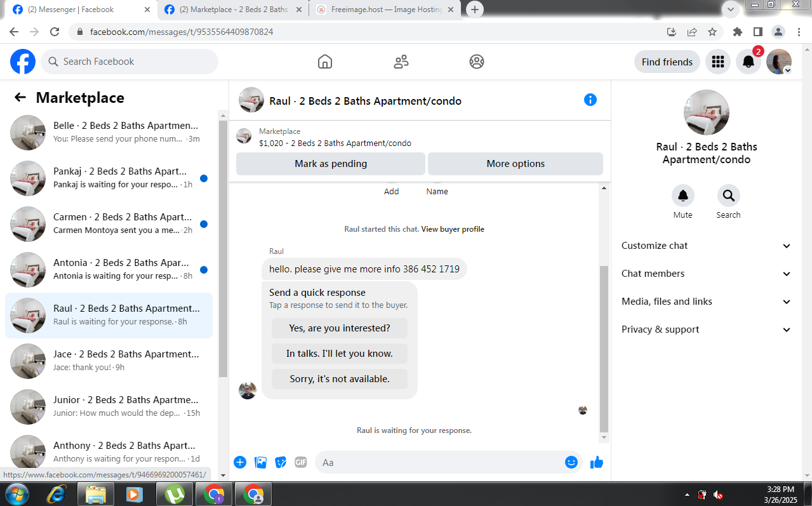Open the Facebook menu grid icon
812x506 pixels.
tap(718, 62)
